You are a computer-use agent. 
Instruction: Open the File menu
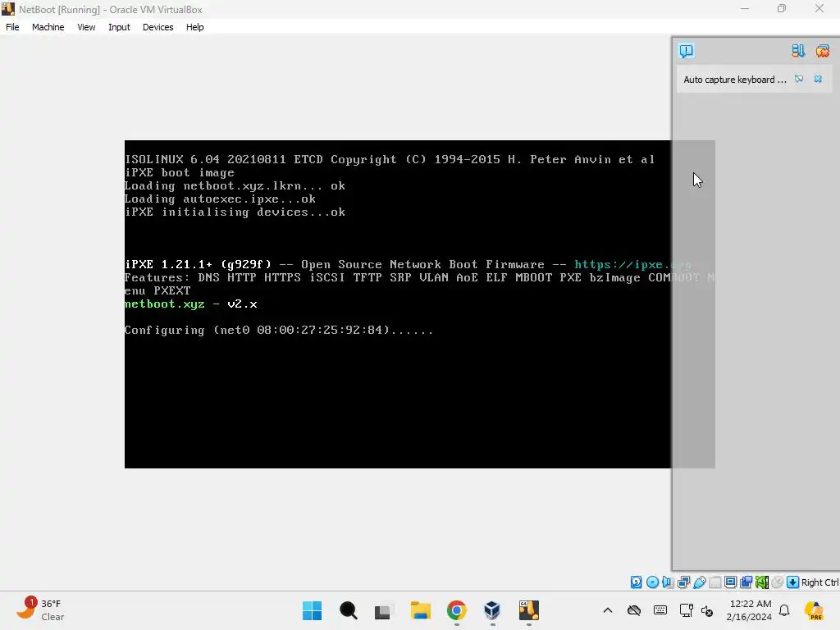tap(12, 27)
